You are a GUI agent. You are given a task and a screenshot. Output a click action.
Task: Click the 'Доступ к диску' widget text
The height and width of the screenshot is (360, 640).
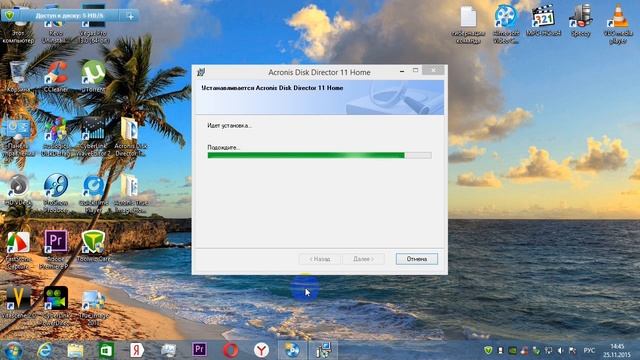(x=69, y=16)
